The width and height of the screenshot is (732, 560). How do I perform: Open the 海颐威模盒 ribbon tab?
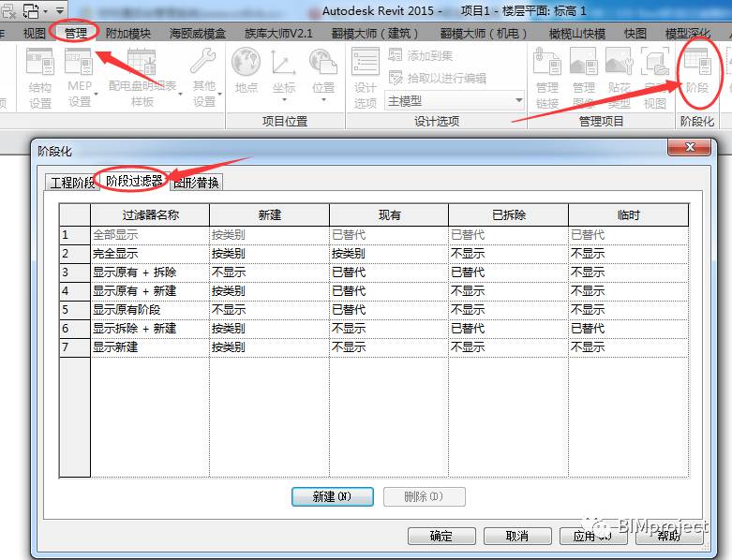point(198,33)
